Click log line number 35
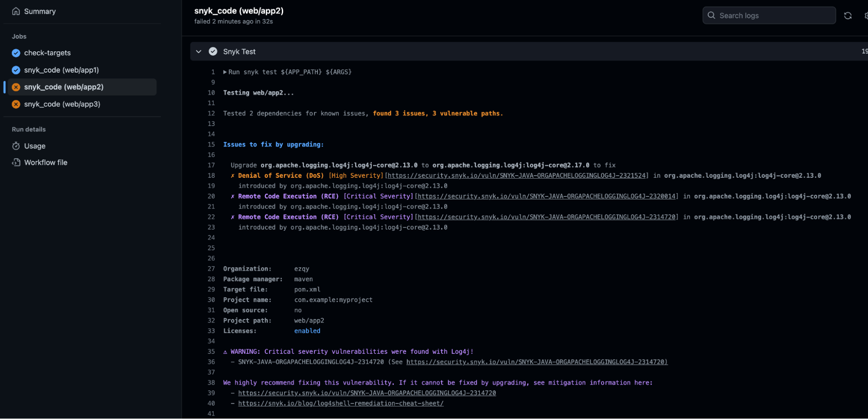This screenshot has height=419, width=868. tap(211, 352)
